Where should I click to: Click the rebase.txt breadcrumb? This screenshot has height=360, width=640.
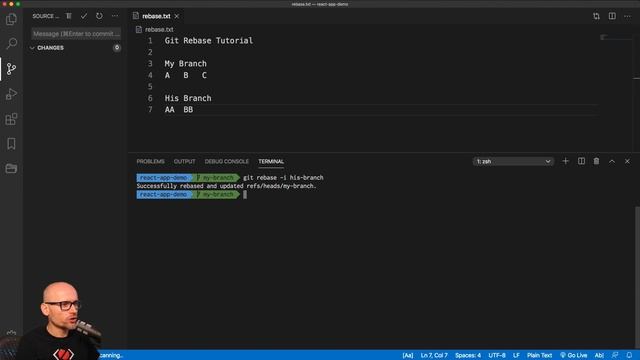(159, 29)
